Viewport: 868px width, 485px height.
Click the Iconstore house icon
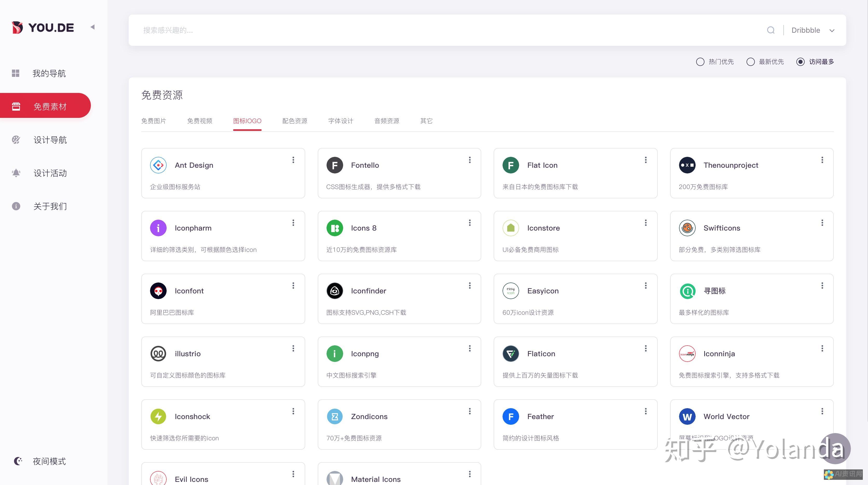pyautogui.click(x=511, y=228)
